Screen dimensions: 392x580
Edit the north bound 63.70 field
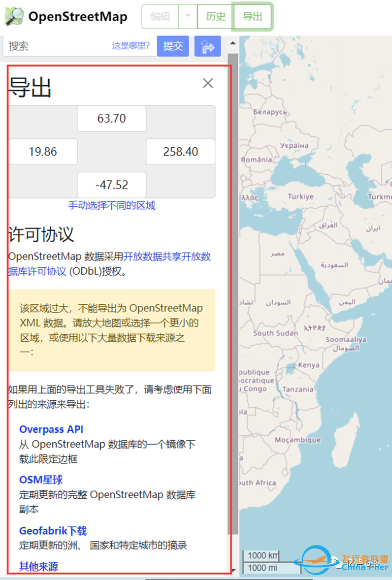[112, 118]
